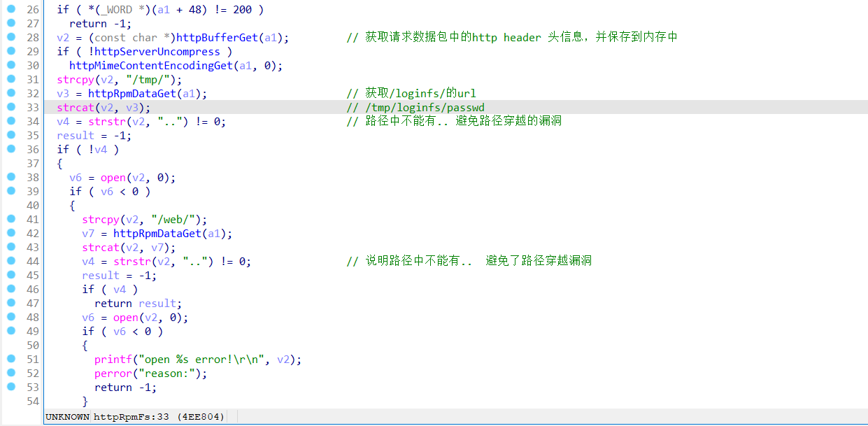Click "return -1;" on line 53
This screenshot has width=868, height=426.
tap(125, 387)
